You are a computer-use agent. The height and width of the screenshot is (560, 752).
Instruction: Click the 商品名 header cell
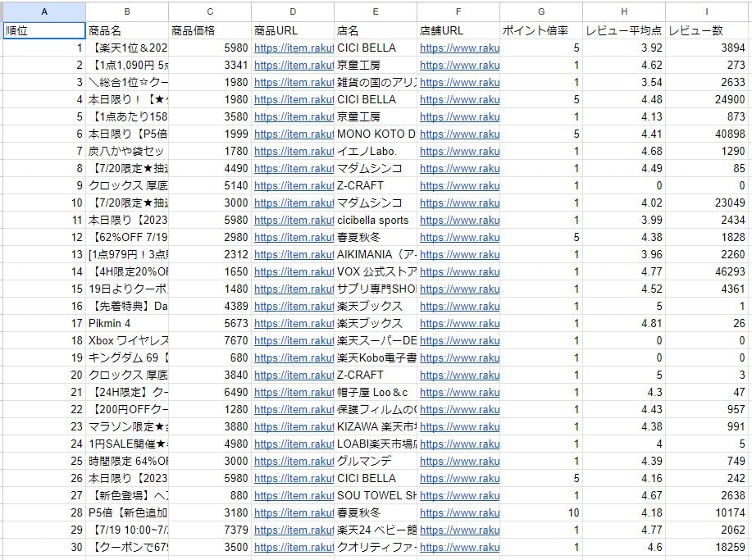tap(127, 30)
